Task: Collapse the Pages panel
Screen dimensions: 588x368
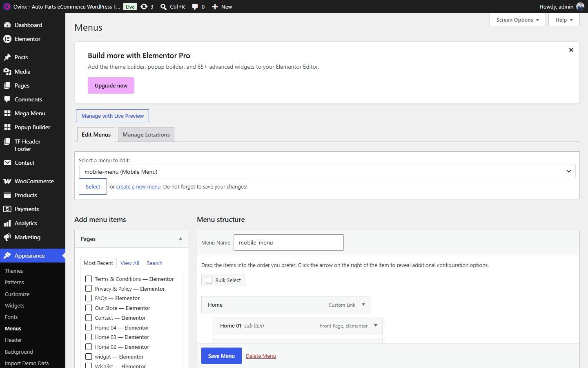Action: pyautogui.click(x=180, y=239)
